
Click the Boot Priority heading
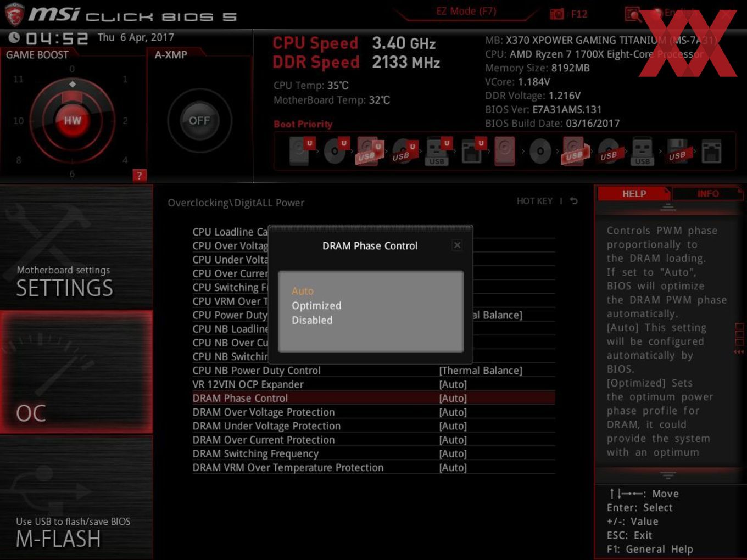click(x=303, y=124)
